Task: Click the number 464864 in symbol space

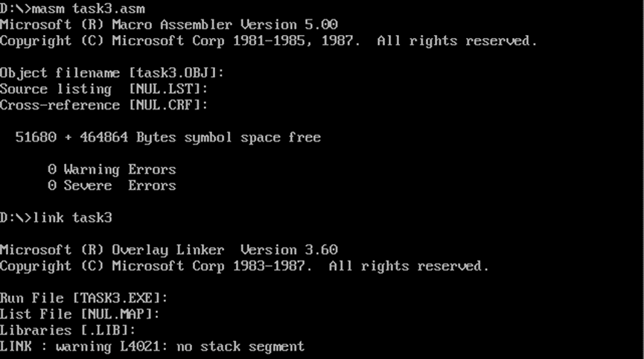Action: [104, 137]
